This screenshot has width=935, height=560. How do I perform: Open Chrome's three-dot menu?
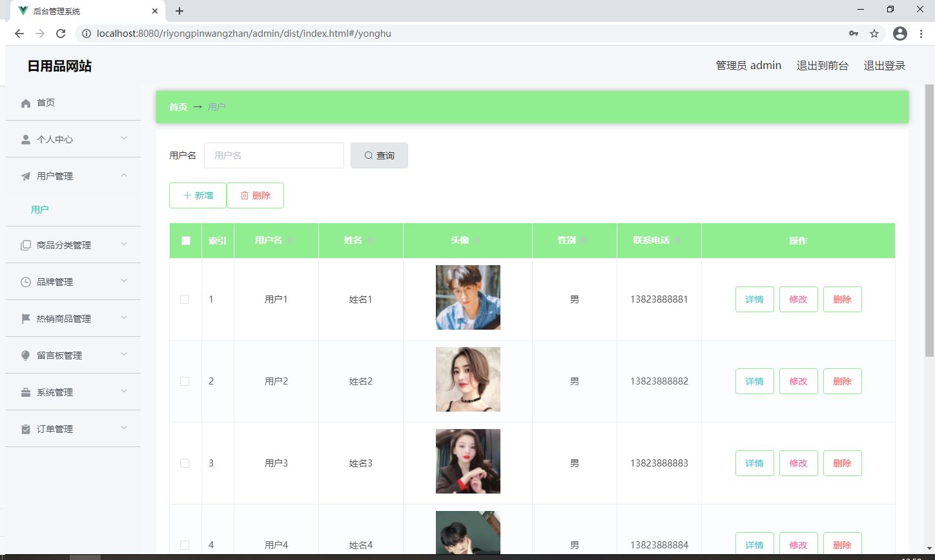[x=921, y=34]
